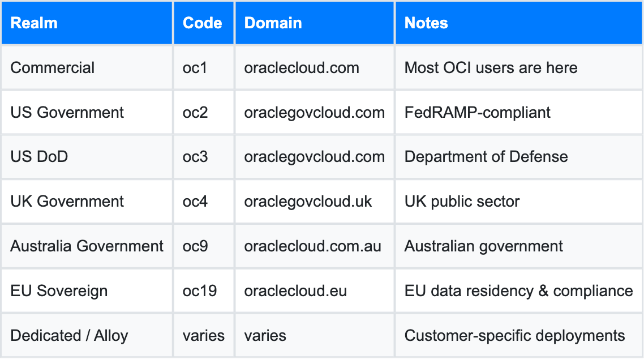644x359 pixels.
Task: Click the Customer-specific deployments note
Action: [x=514, y=336]
